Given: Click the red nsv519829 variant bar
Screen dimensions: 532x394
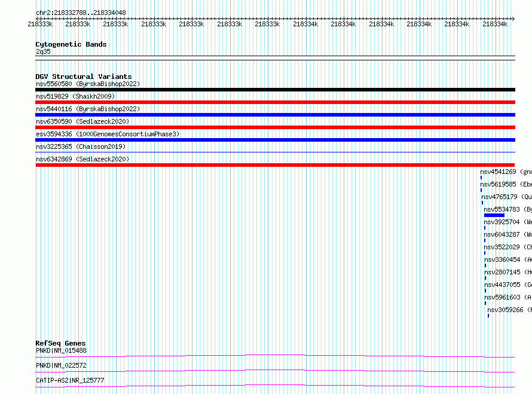Looking at the screenshot, I should [x=275, y=102].
